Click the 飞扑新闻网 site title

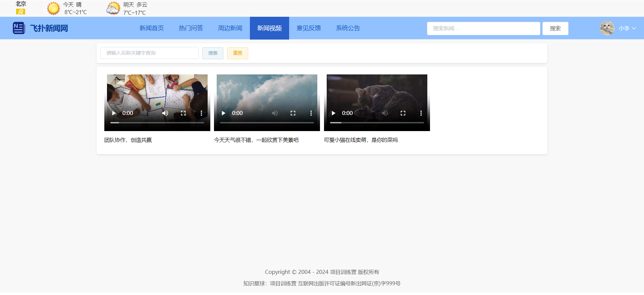49,28
